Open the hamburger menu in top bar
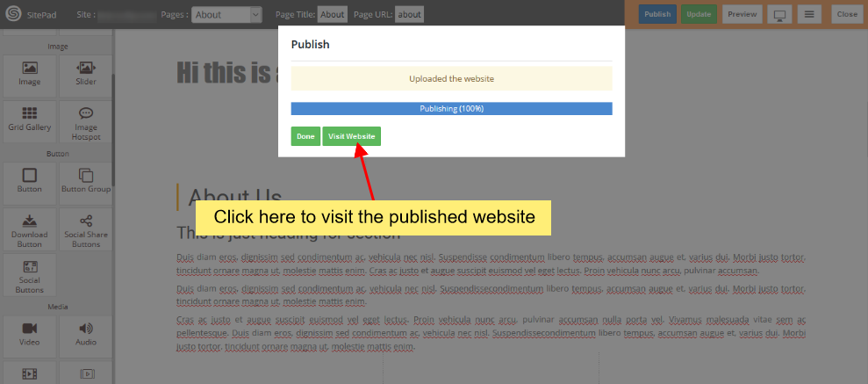This screenshot has width=868, height=384. click(x=809, y=14)
